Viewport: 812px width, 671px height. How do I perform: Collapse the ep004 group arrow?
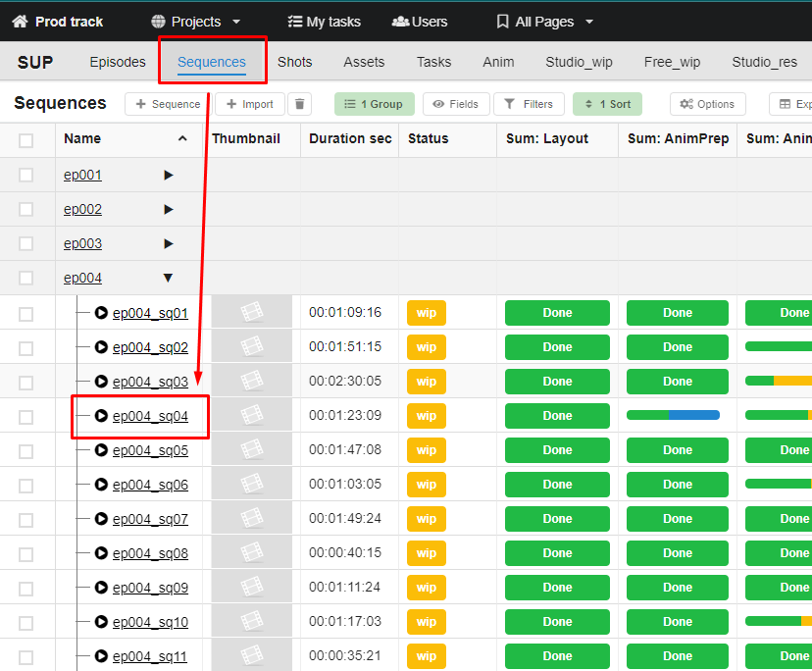[x=168, y=278]
